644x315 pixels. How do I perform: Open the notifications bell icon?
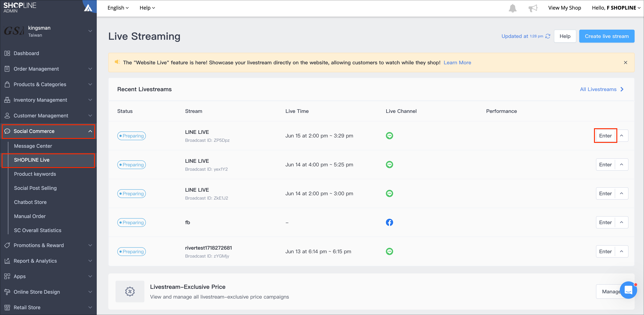pyautogui.click(x=512, y=8)
